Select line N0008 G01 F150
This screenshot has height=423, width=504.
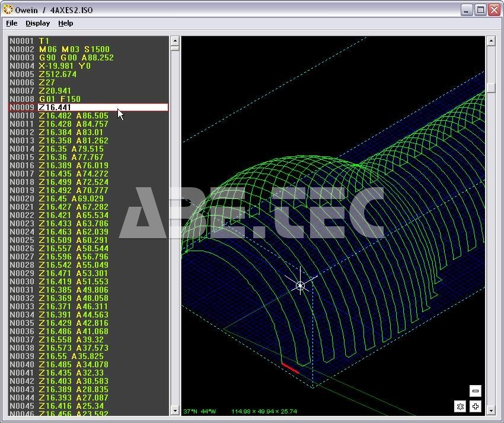[x=88, y=99]
